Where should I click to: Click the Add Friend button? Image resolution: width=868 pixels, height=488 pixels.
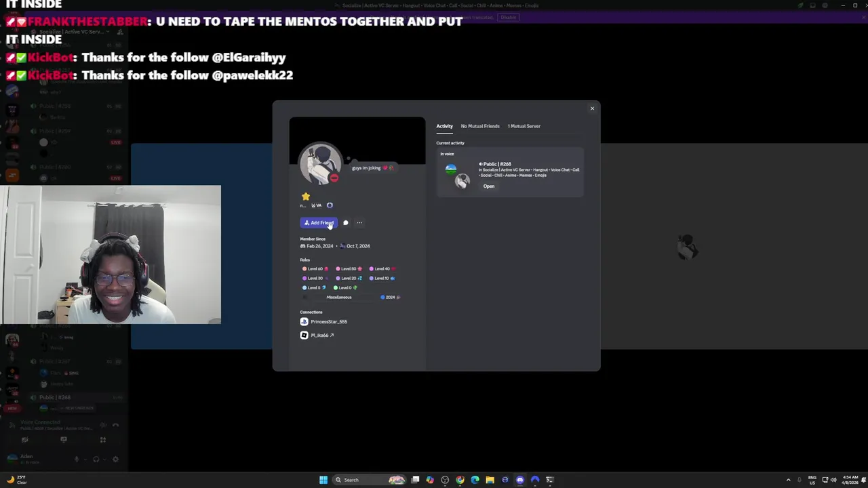[x=319, y=223]
